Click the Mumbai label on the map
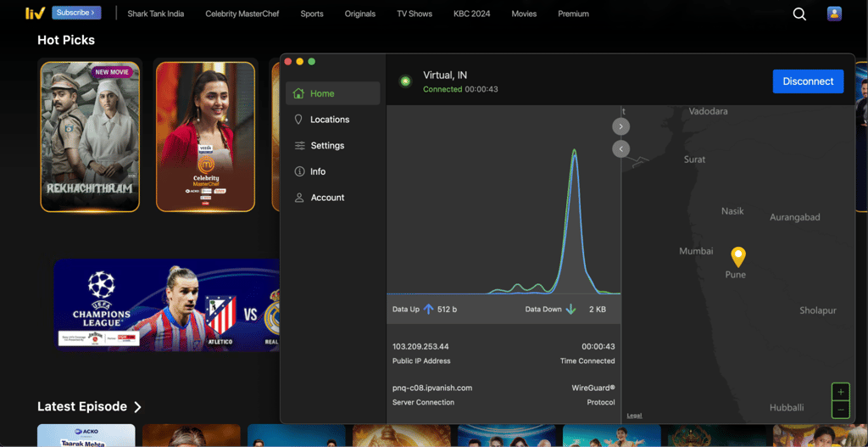 tap(696, 251)
